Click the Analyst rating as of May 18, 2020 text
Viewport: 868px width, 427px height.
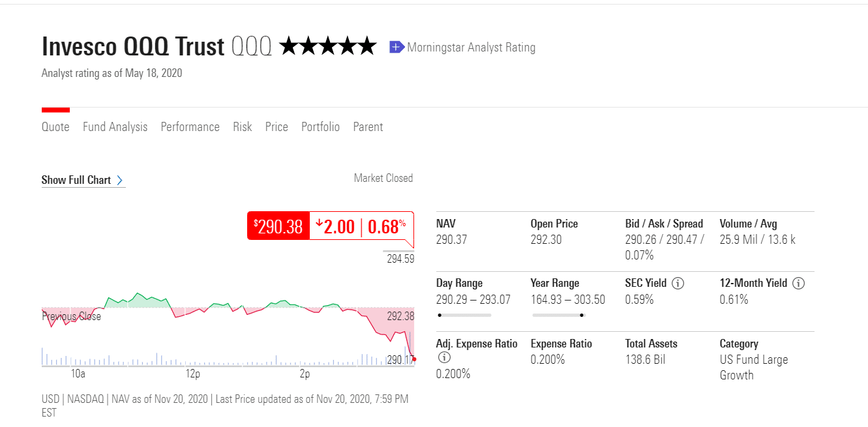[x=112, y=73]
